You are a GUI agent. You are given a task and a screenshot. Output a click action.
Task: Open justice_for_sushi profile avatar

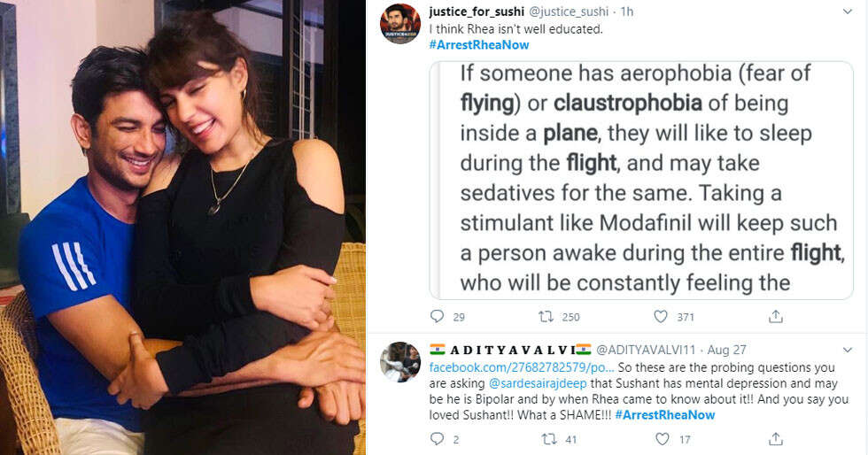400,24
